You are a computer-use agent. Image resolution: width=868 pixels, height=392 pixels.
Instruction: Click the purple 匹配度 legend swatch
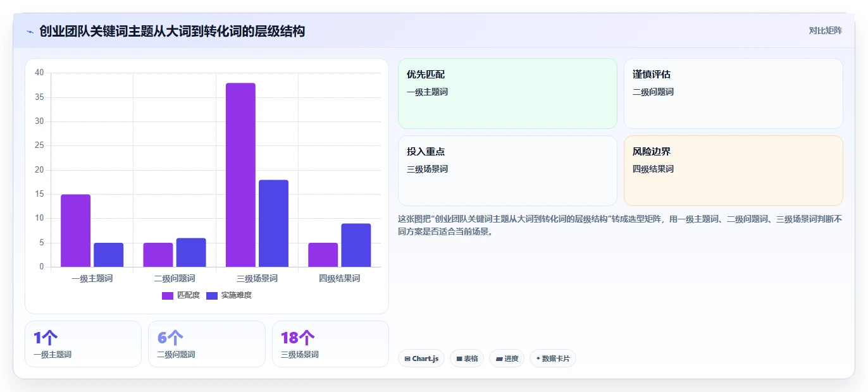point(168,296)
